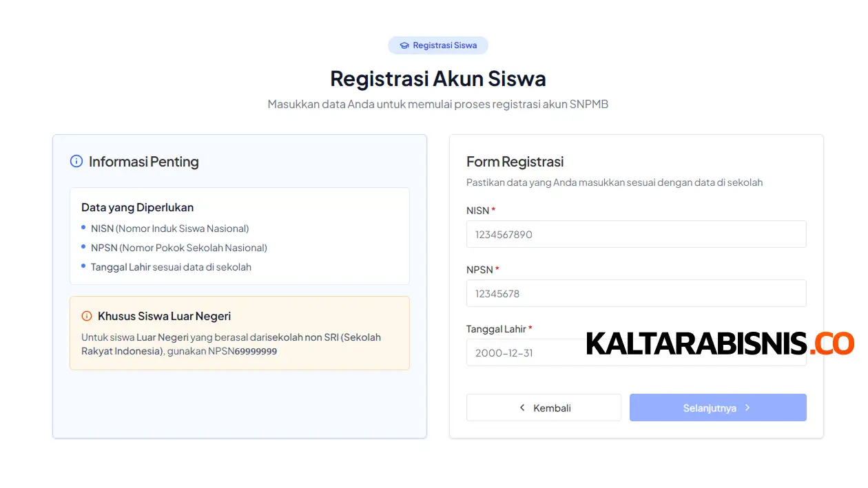Click the Registrasi Siswa badge
Screen dimensions: 868x488
pyautogui.click(x=438, y=45)
